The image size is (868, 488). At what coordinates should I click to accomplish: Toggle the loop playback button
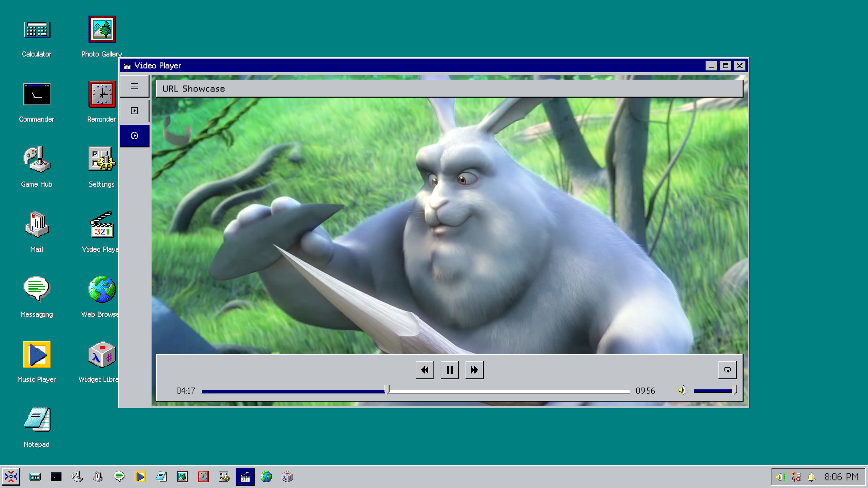[727, 370]
